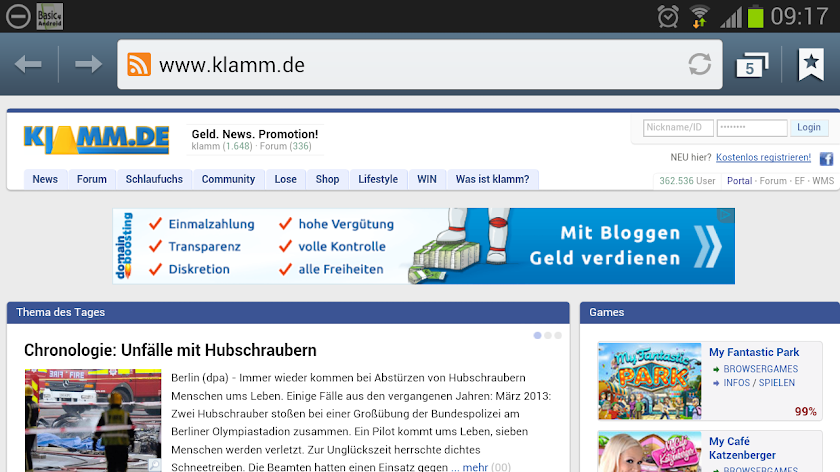Reload the page with the refresh icon
This screenshot has height=472, width=840.
click(x=700, y=64)
